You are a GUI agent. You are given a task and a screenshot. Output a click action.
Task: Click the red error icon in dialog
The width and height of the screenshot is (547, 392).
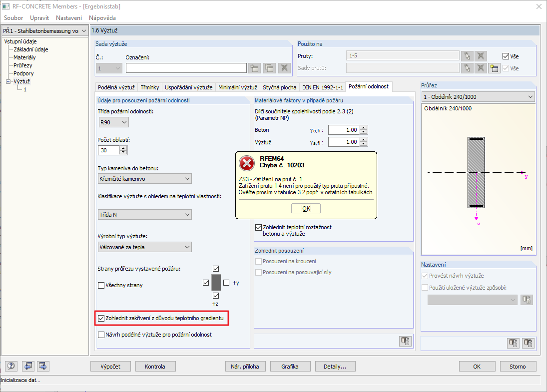pos(247,163)
